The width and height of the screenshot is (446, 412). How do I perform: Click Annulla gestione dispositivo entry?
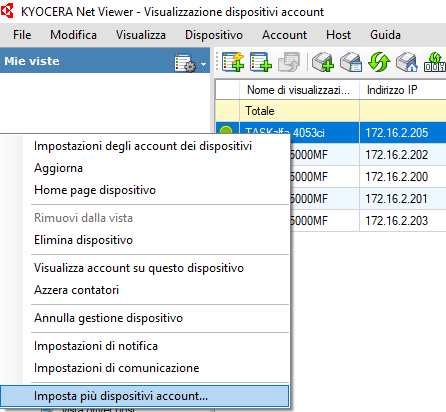tap(108, 318)
